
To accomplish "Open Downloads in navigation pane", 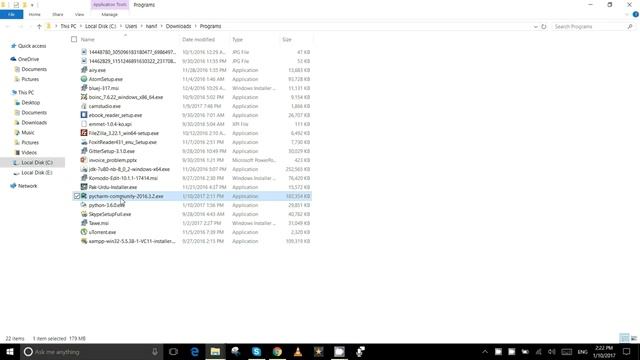I will [34, 122].
